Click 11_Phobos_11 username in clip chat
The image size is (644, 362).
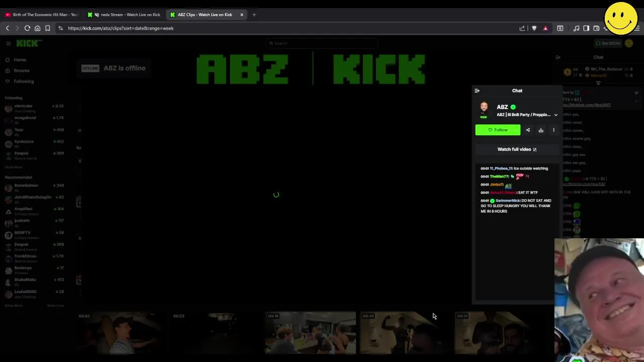coord(501,168)
